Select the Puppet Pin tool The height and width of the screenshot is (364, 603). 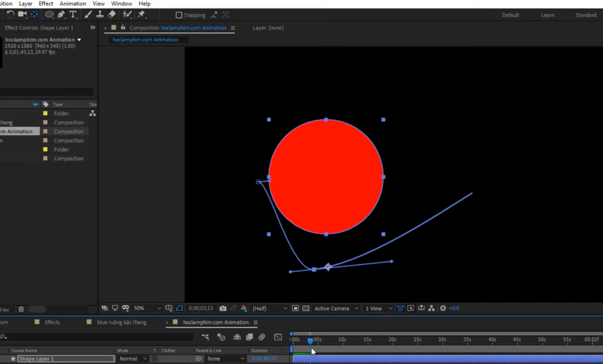pyautogui.click(x=142, y=15)
